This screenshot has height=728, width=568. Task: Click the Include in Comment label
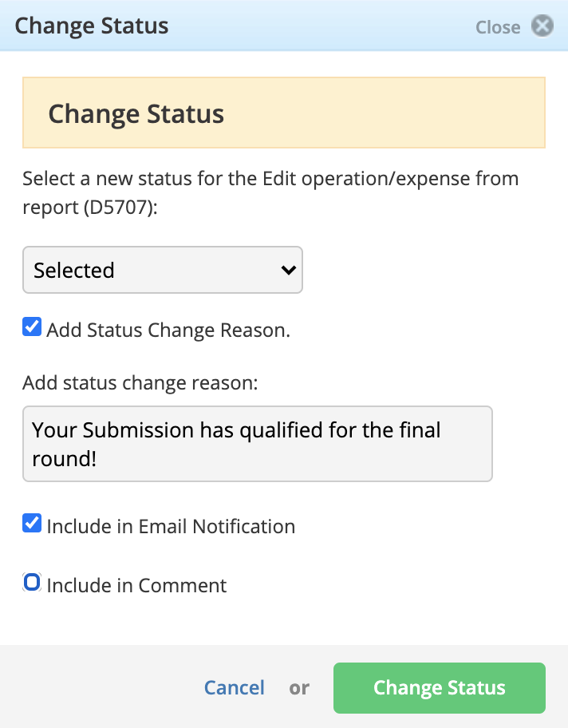[136, 585]
